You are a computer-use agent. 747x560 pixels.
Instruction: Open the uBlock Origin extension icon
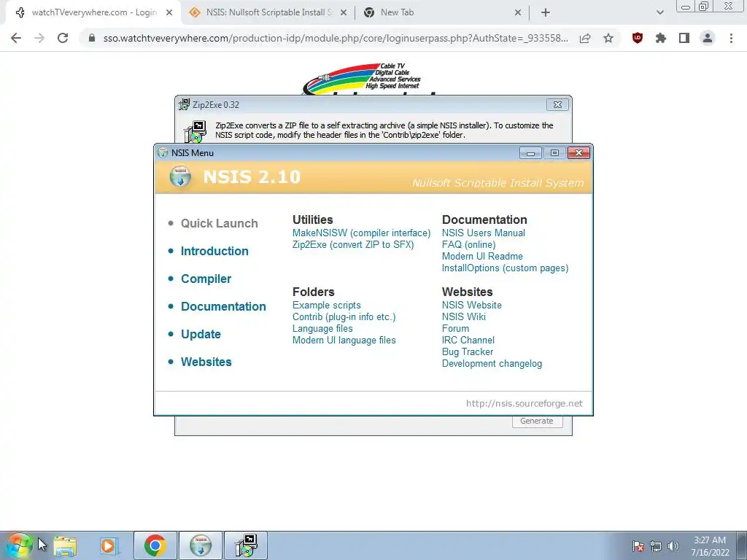pyautogui.click(x=638, y=38)
